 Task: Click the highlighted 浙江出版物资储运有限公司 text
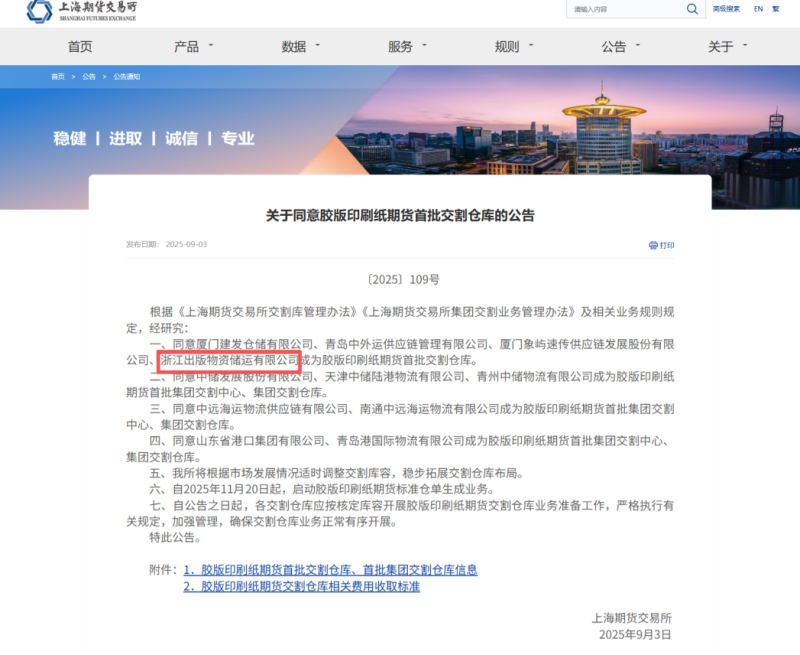pos(229,360)
